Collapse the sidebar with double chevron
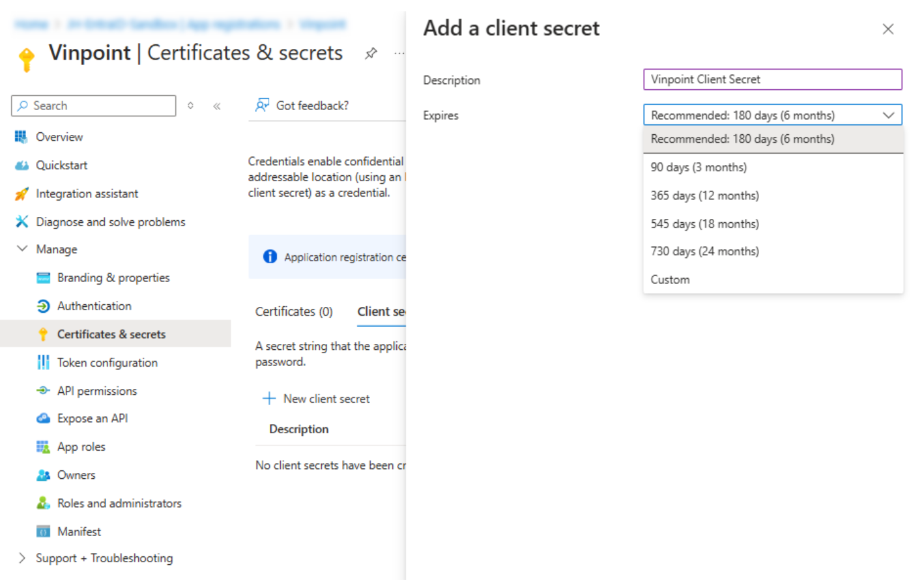 tap(217, 106)
